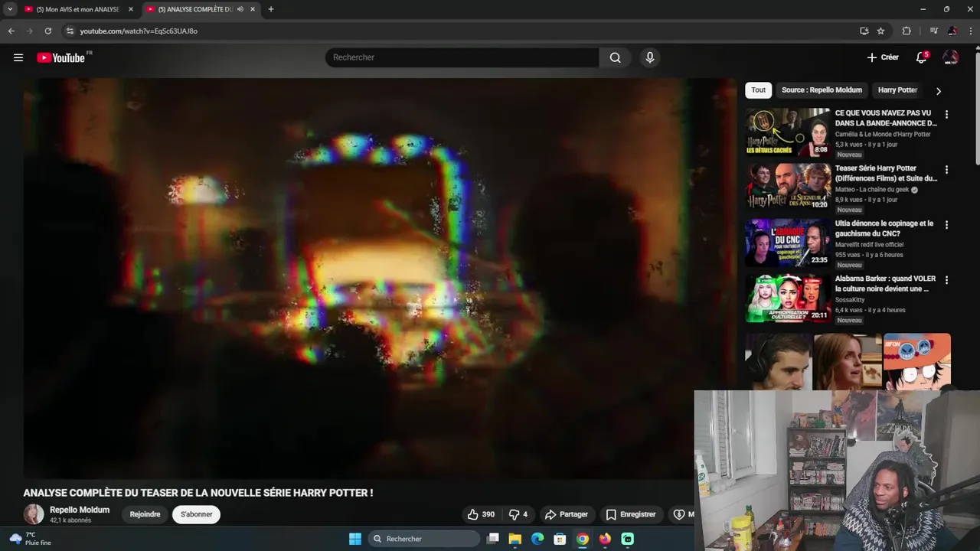Open the Ultia dénonce le copinage thumbnail
980x551 pixels.
(x=788, y=242)
